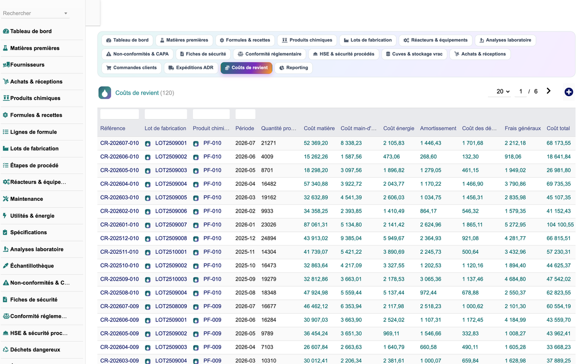Click the Analyses laboratoire sidebar microscope icon

[6, 249]
